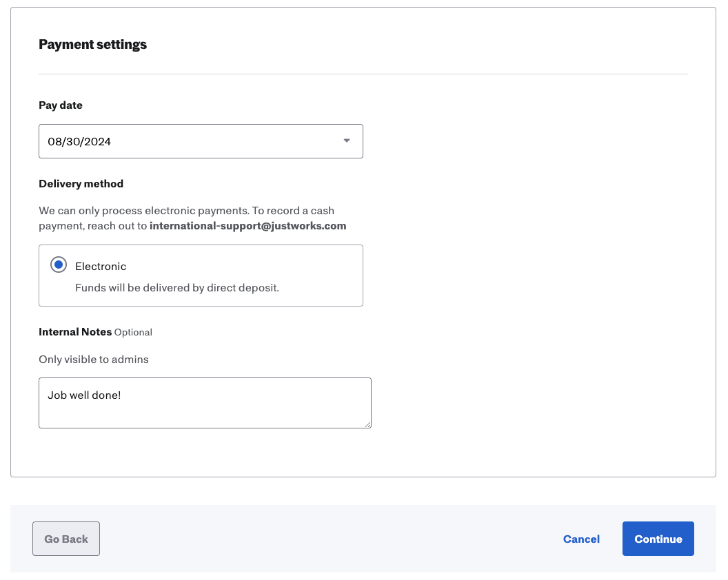Grab the notes textarea resize handle
This screenshot has height=580, width=728.
pos(368,425)
